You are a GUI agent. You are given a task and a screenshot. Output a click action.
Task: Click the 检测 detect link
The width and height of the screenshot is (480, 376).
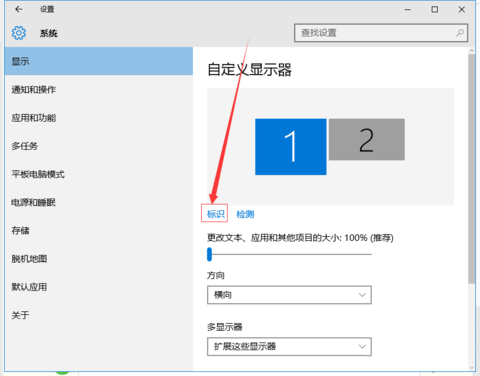(245, 214)
